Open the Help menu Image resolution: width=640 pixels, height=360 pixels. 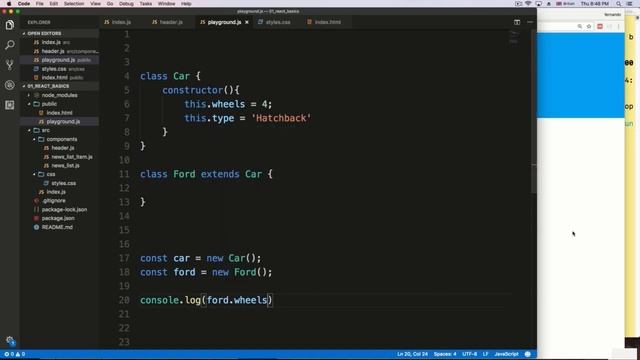pos(186,4)
